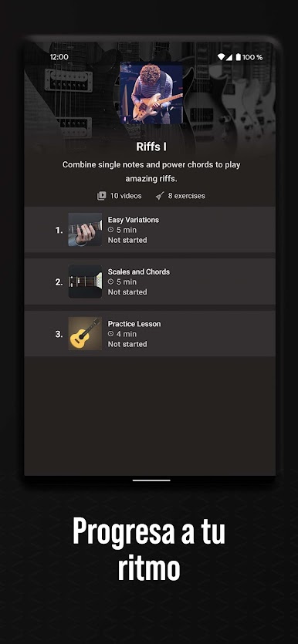
Task: Open the Scales and Chords fretboard thumbnail
Action: click(85, 282)
